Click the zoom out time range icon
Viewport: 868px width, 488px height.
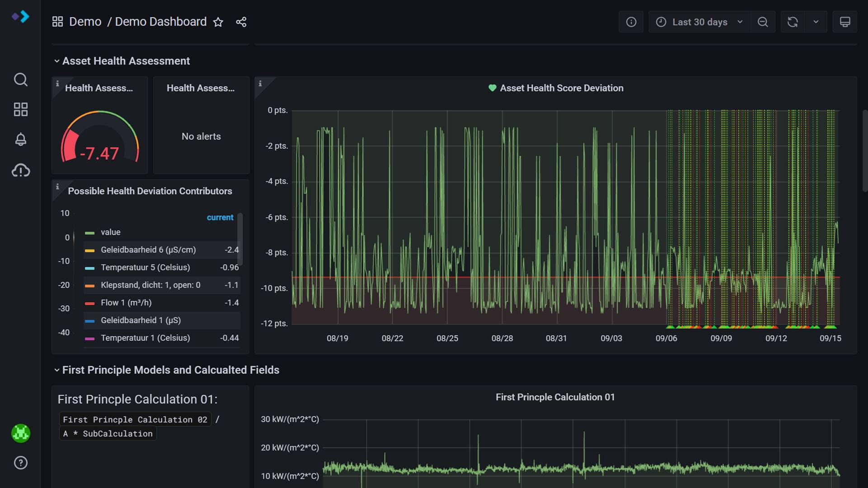763,22
